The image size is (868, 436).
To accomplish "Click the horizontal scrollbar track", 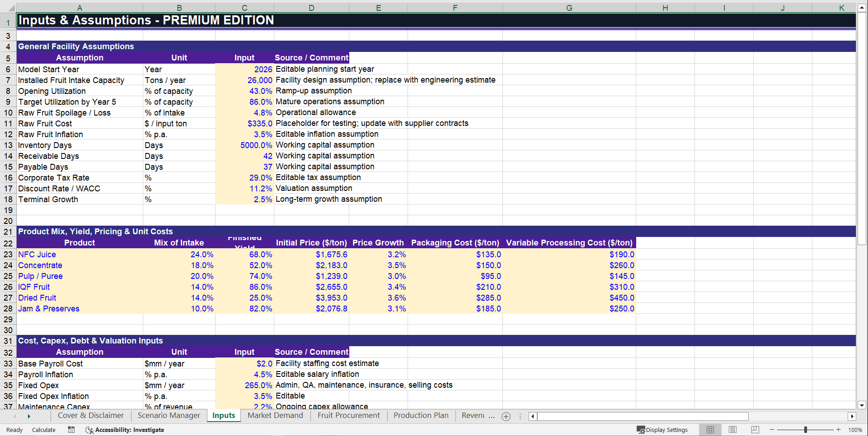I will click(x=798, y=416).
